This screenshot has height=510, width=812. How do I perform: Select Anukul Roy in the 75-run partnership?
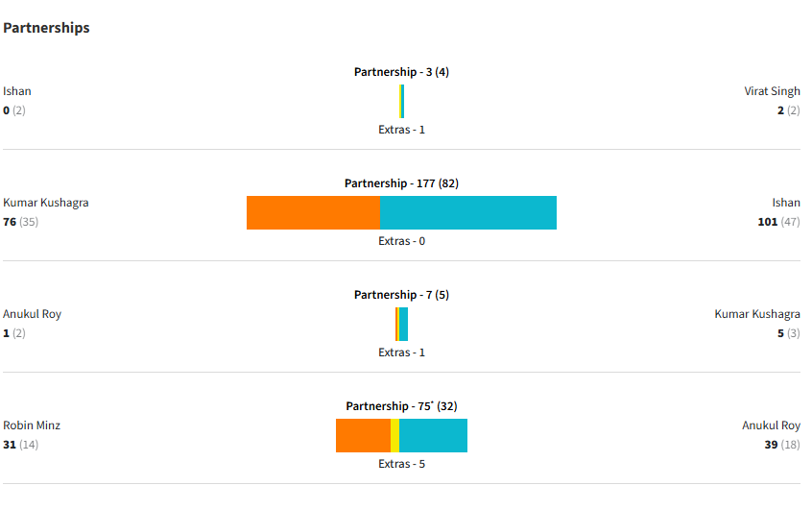pos(771,425)
